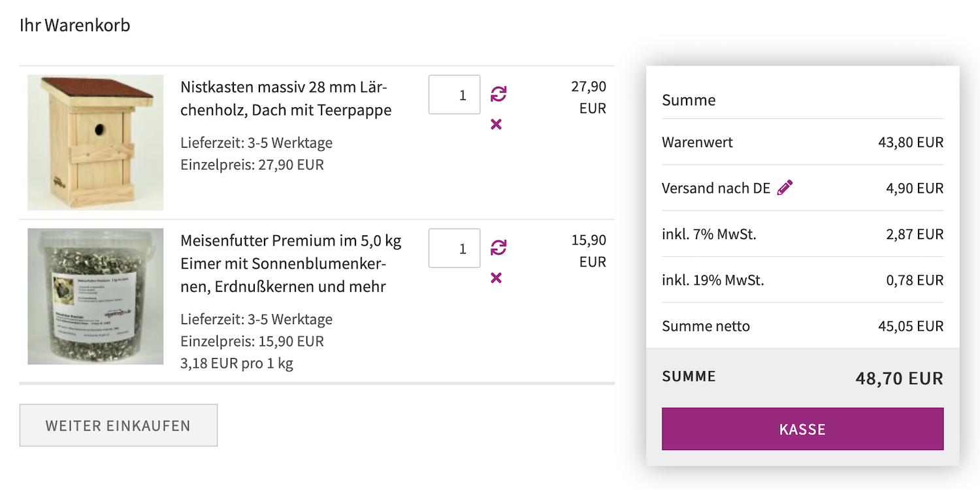Click the Nistkasten quantity field
Viewport: 980px width, 490px height.
tap(455, 95)
